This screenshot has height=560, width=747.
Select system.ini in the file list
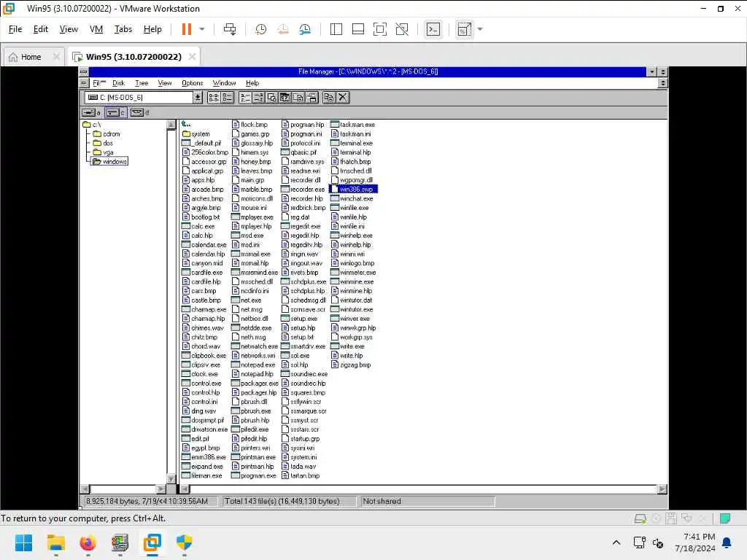(299, 457)
